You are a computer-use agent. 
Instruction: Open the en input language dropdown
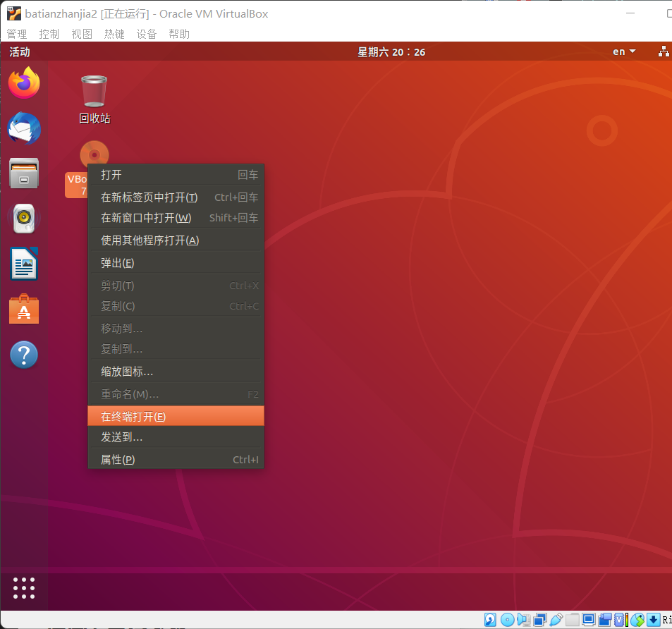point(624,52)
